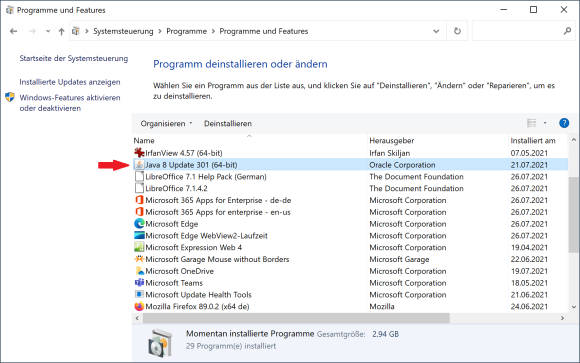Click the LibreOffice 7.1 Help Pack document icon
This screenshot has height=363, width=580.
(x=139, y=176)
